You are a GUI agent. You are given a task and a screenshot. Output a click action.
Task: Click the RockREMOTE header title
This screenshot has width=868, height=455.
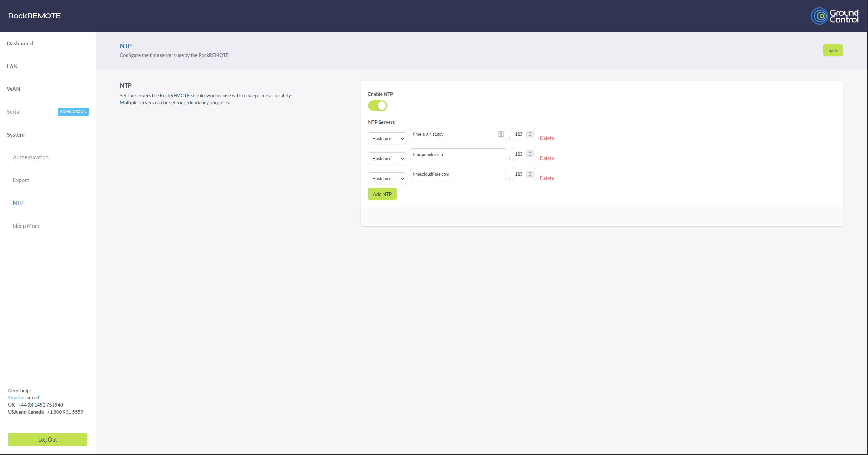[34, 16]
